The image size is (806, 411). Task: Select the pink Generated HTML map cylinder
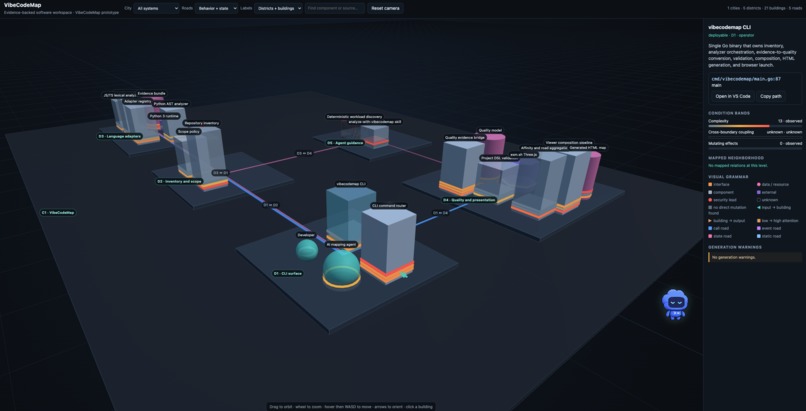pos(593,175)
